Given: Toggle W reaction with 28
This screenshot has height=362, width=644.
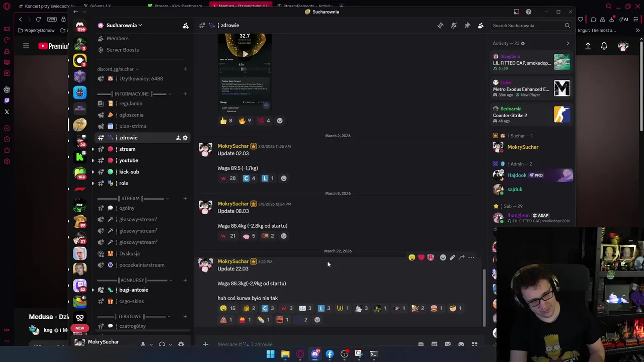Looking at the screenshot, I should pyautogui.click(x=228, y=178).
